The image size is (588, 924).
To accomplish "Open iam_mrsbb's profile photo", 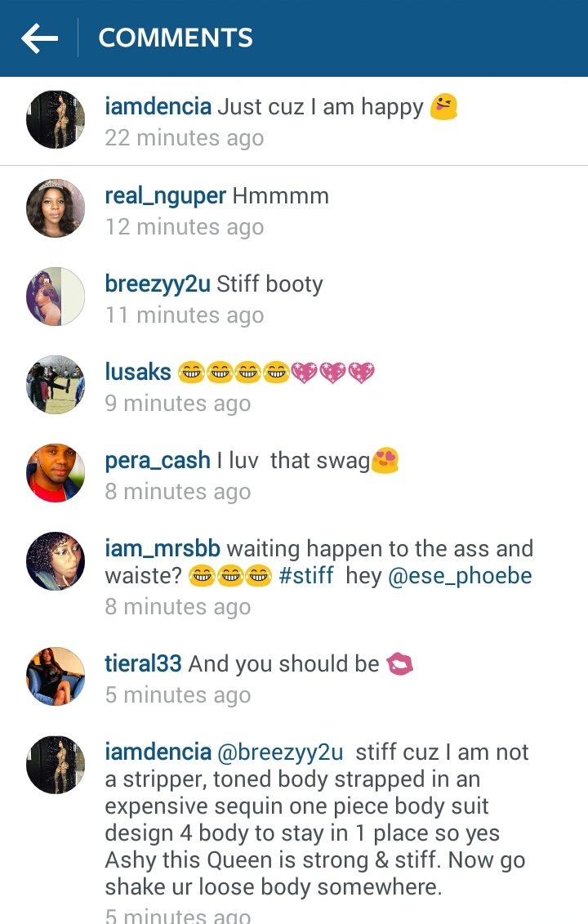I will [x=56, y=561].
